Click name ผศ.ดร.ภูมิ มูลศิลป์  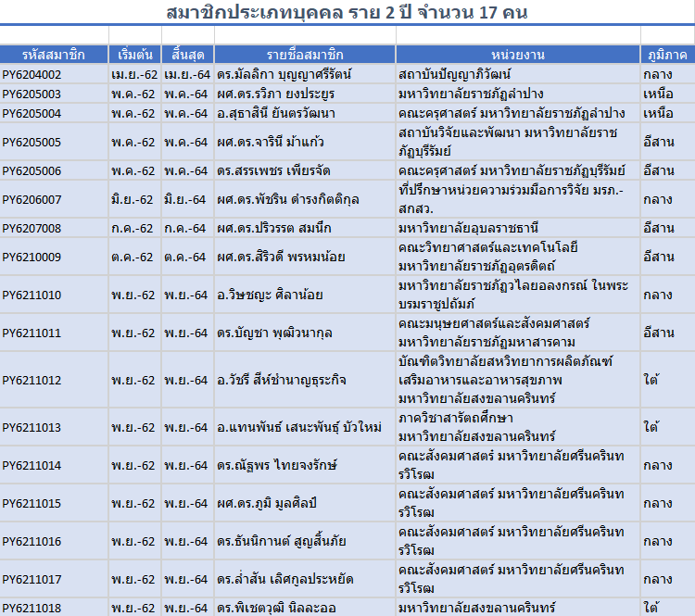click(267, 503)
